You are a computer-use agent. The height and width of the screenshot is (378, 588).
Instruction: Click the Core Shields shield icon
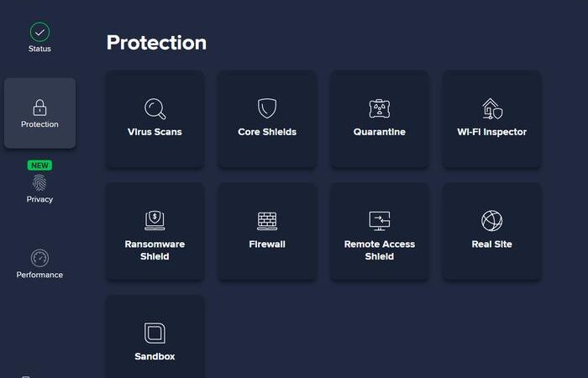click(x=267, y=108)
